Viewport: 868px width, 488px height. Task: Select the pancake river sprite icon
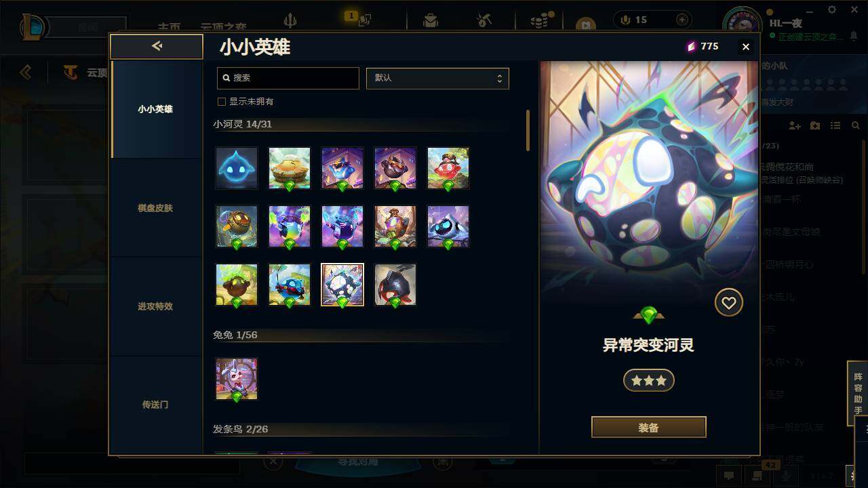tap(290, 168)
